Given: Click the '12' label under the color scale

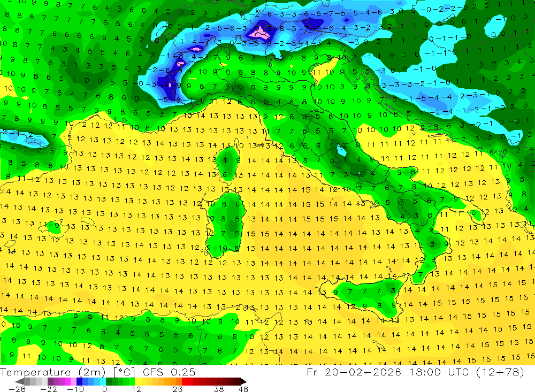Looking at the screenshot, I should (136, 389).
